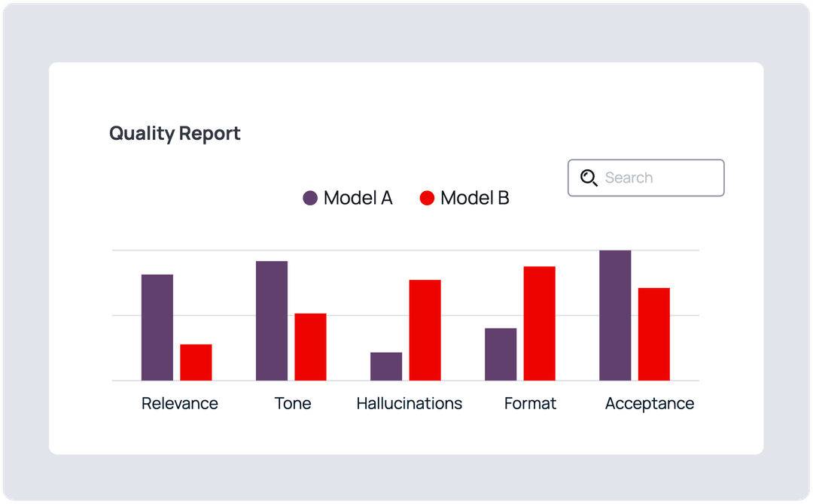This screenshot has width=813, height=504.
Task: Click the Format axis label
Action: click(x=530, y=403)
